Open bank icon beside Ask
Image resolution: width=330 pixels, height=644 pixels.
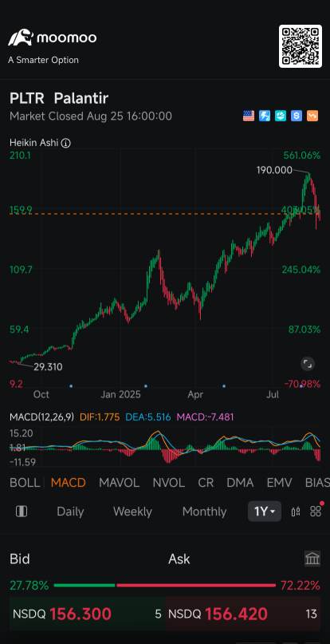pos(312,559)
